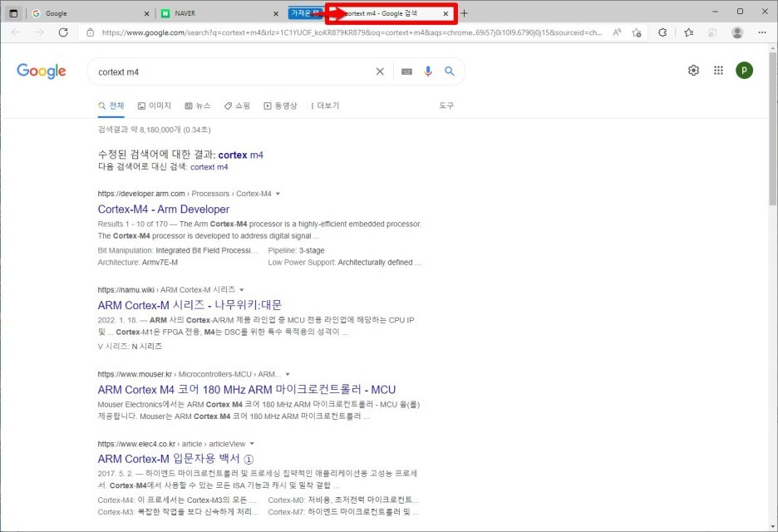Click the Google logo
The height and width of the screenshot is (532, 778).
(x=42, y=71)
